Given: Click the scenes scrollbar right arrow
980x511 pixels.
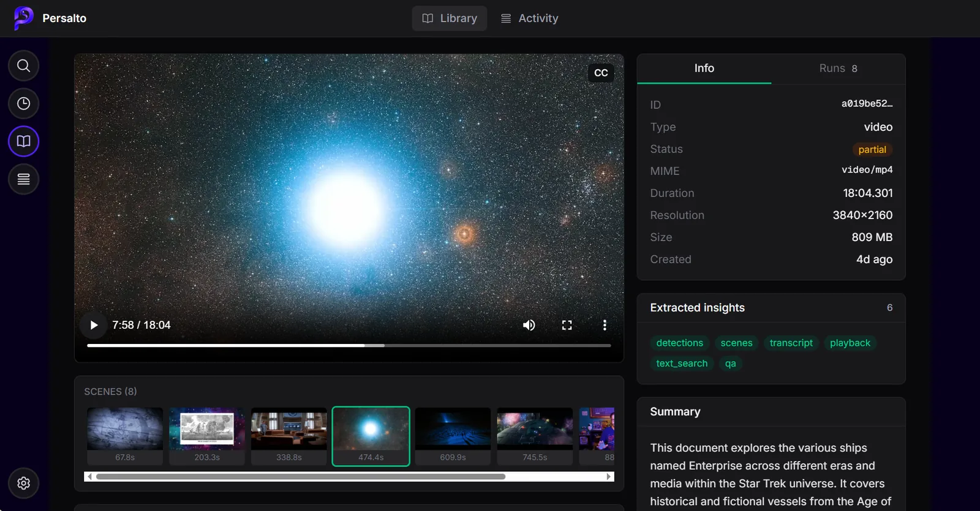Looking at the screenshot, I should coord(609,477).
